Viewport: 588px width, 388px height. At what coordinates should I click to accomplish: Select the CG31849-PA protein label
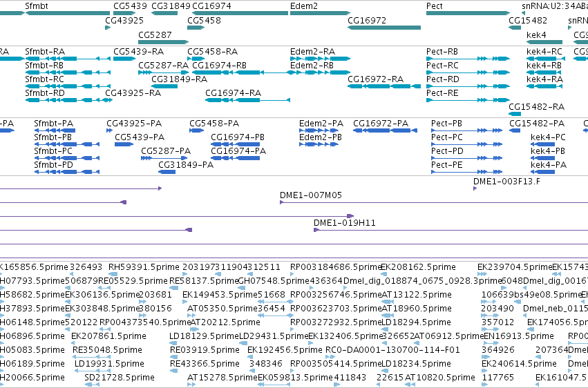186,165
